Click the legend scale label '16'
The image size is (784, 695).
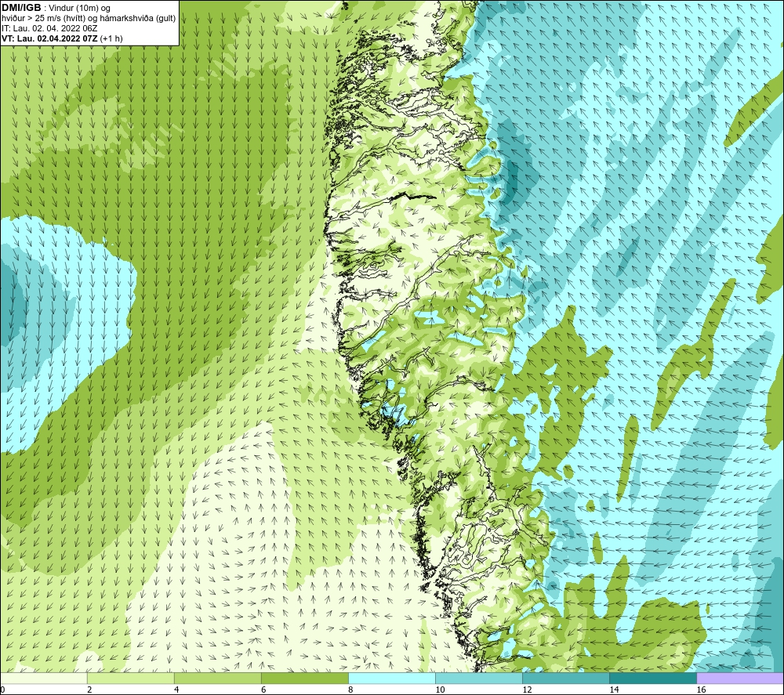click(x=701, y=690)
